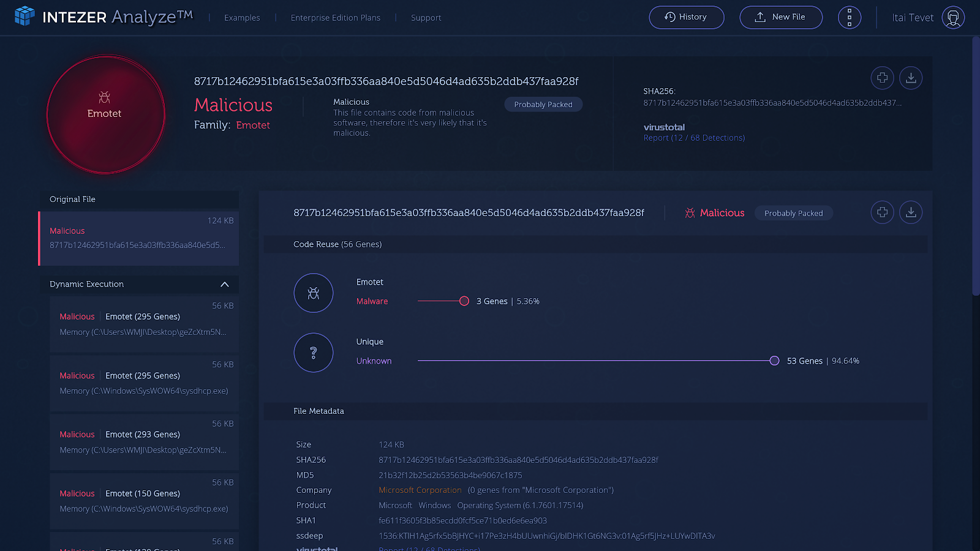Click the summary plus-in-shield icon
980x551 pixels.
(882, 78)
